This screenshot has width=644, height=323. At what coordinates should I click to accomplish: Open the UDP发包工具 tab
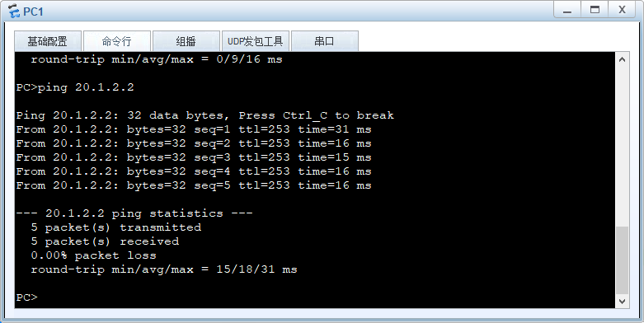tap(255, 41)
